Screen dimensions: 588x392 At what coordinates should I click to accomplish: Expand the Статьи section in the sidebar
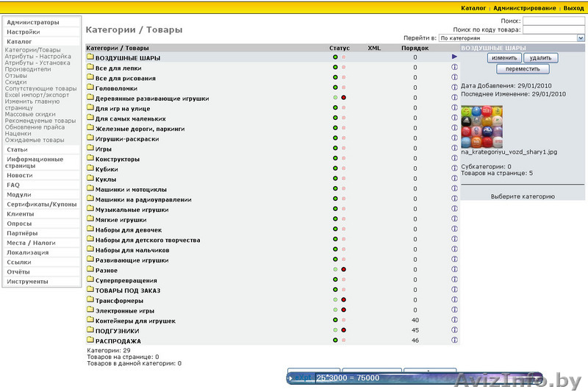tap(17, 149)
